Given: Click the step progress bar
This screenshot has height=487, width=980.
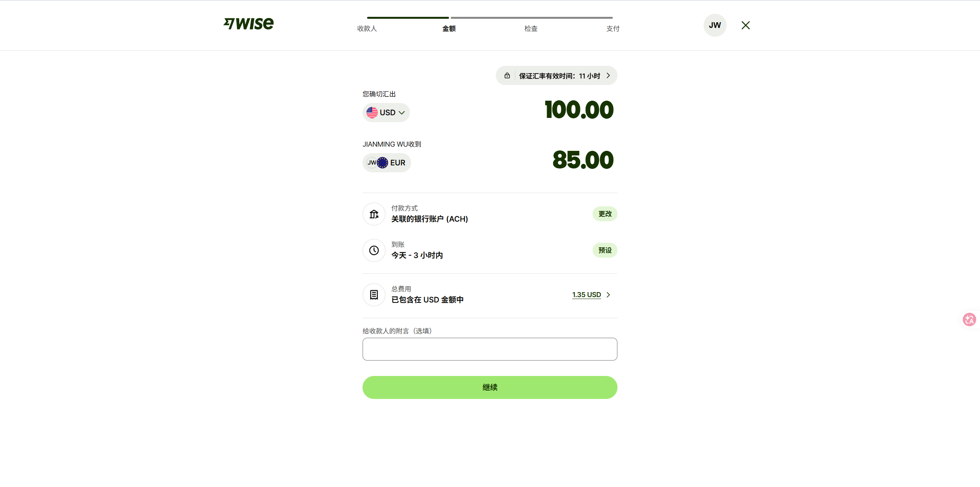Looking at the screenshot, I should point(490,18).
